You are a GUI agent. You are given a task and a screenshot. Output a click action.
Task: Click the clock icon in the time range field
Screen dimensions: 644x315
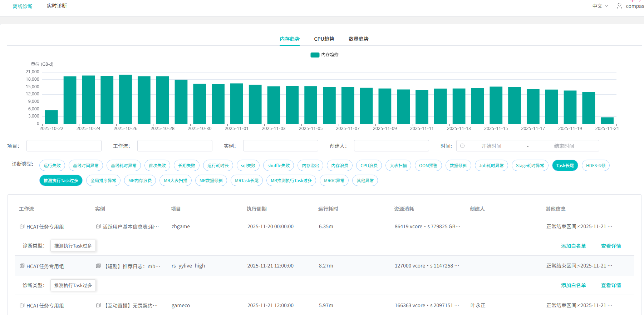(462, 146)
